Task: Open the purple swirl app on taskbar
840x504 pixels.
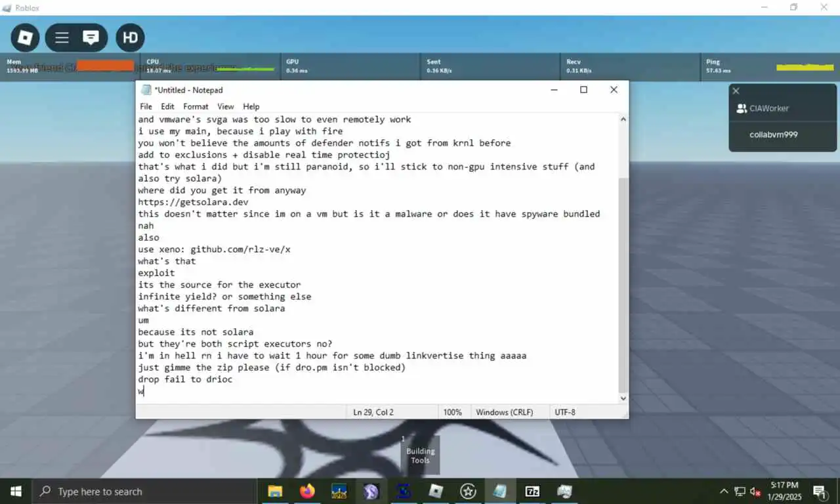Action: click(x=371, y=491)
